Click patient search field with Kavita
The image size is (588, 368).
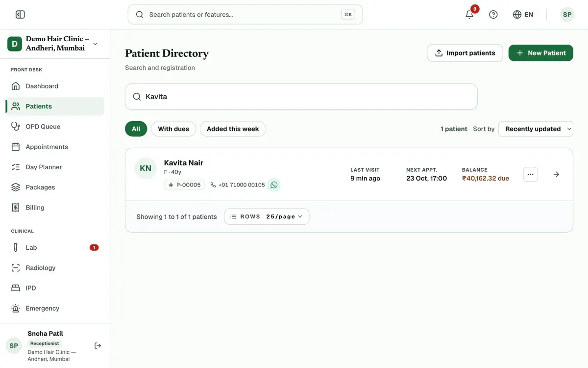pyautogui.click(x=301, y=97)
